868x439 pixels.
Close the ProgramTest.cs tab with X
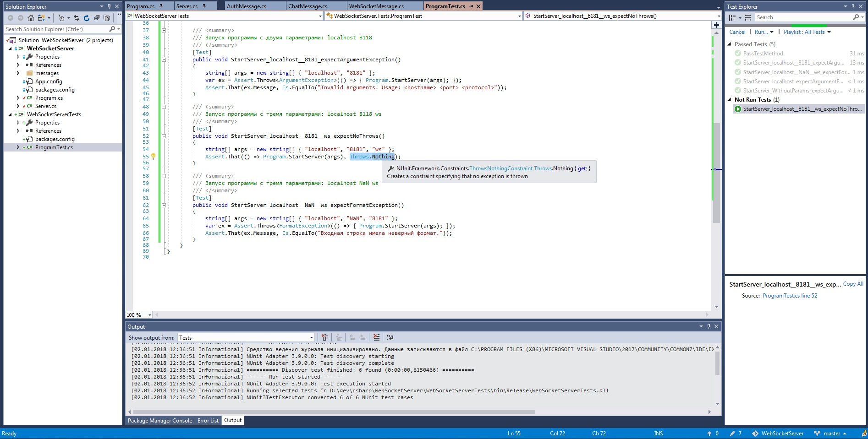pos(478,6)
